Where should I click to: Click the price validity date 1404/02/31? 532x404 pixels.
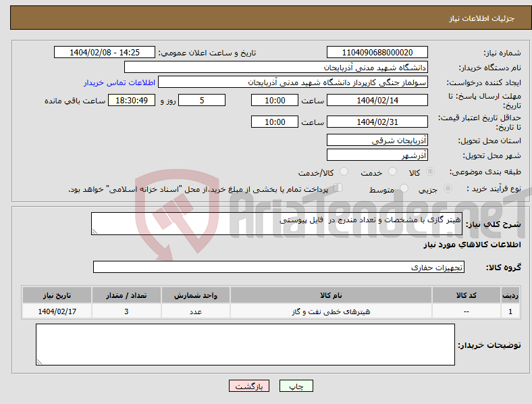377,122
